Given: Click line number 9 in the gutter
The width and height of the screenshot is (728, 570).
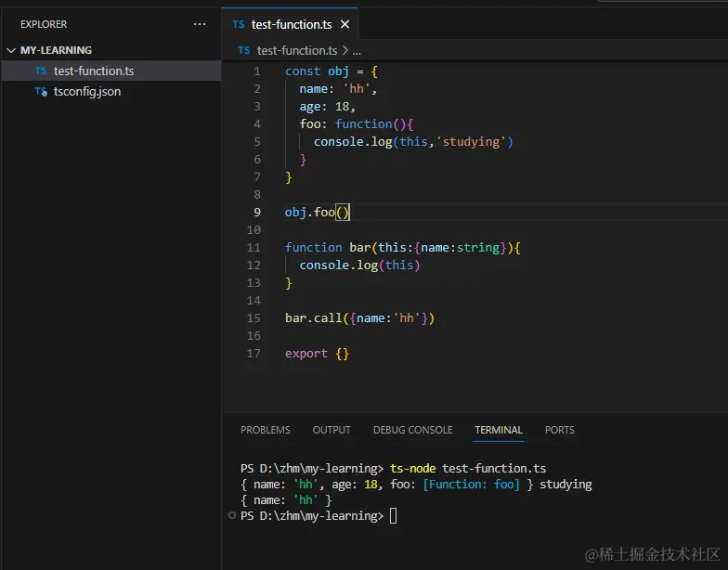Looking at the screenshot, I should [257, 212].
